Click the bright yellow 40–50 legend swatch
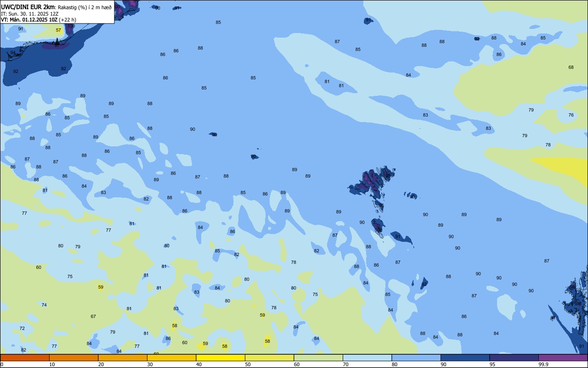Screen dimensions: 588x368 pyautogui.click(x=220, y=357)
